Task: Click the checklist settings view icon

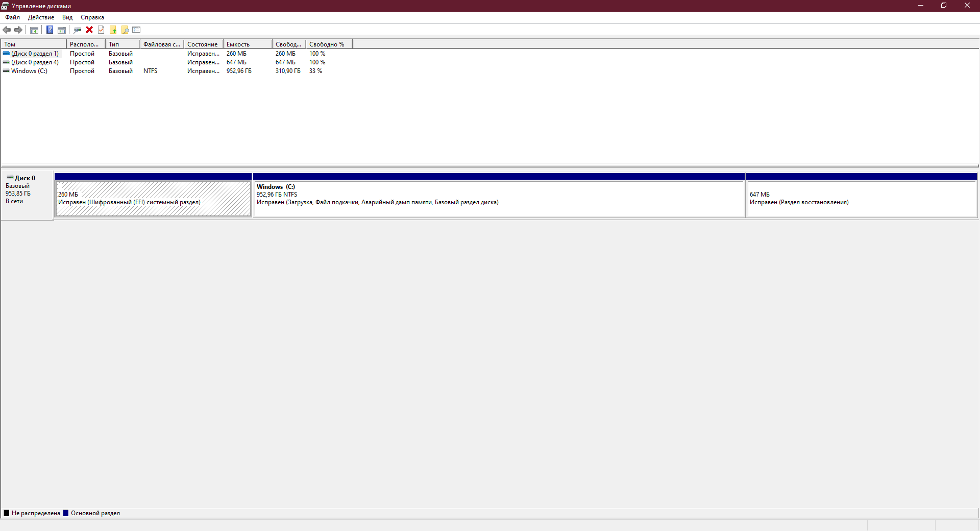Action: point(136,30)
